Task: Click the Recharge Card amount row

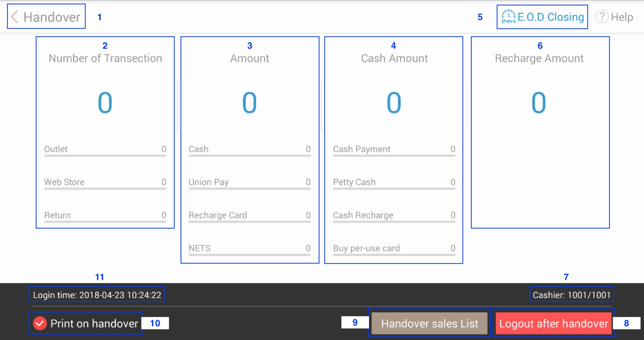Action: [x=249, y=215]
